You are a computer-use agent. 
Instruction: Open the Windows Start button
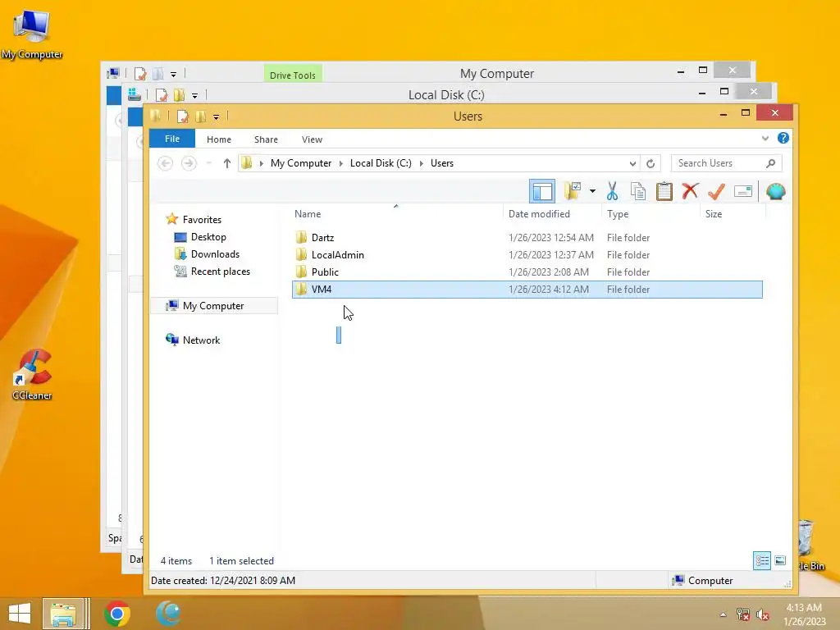point(20,614)
